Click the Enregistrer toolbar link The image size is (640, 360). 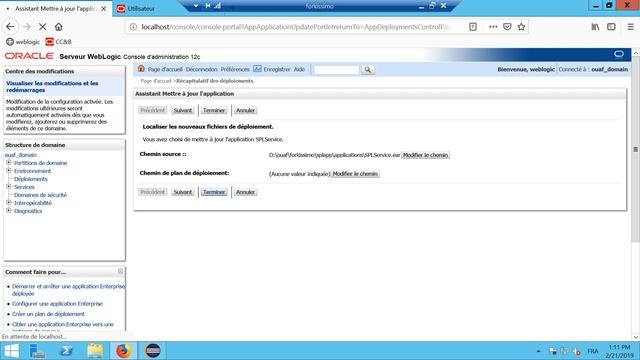tap(277, 69)
